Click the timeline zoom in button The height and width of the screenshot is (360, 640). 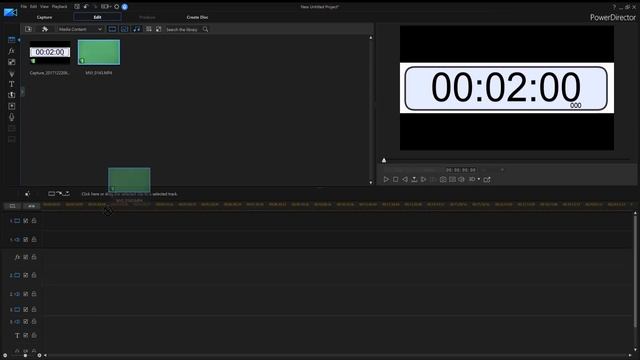pos(39,356)
